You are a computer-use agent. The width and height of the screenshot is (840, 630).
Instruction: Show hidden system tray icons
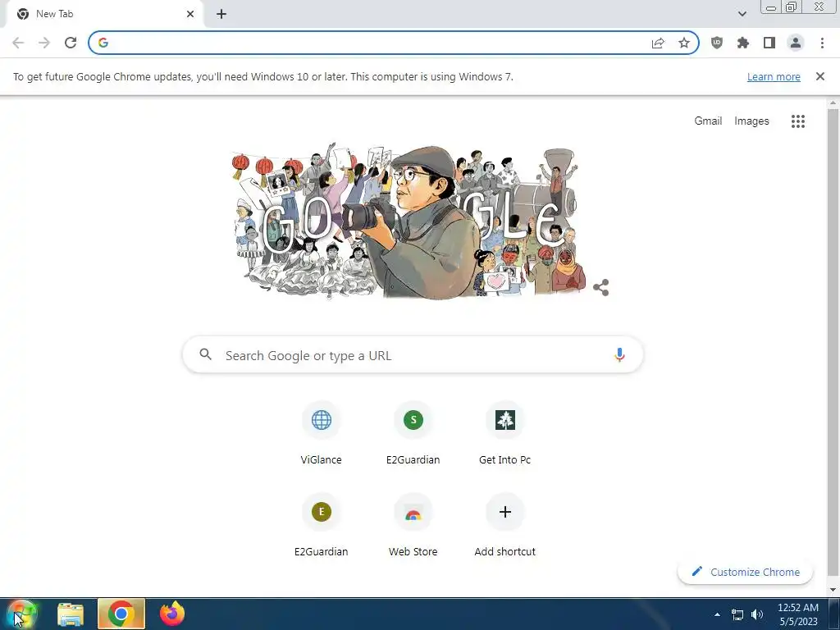[717, 614]
